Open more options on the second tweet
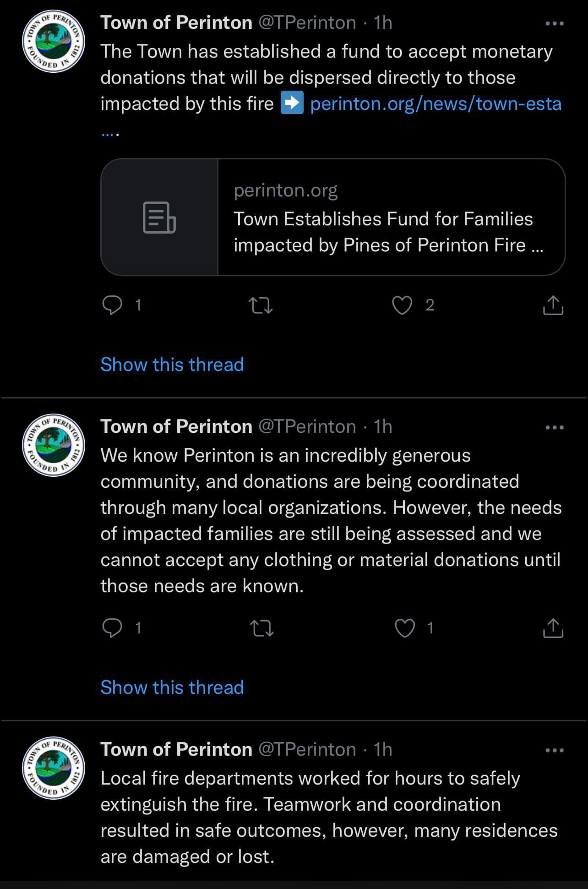Viewport: 588px width, 889px height. tap(555, 427)
